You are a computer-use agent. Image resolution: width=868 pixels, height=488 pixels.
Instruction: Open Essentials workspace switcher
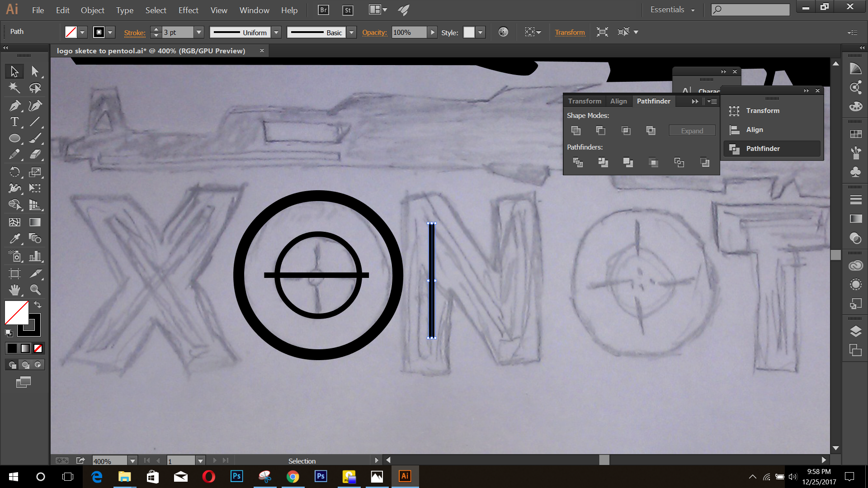(x=672, y=9)
